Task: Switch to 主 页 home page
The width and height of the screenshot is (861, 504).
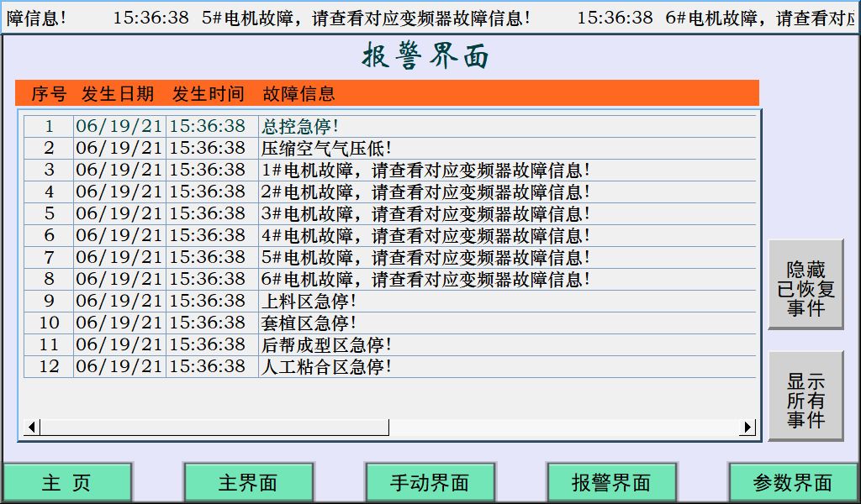Action: (69, 481)
